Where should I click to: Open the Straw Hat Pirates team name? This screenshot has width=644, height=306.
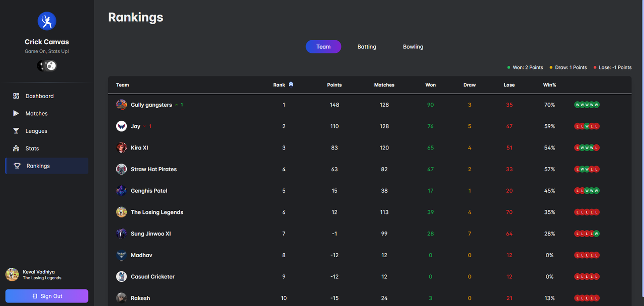[154, 170]
